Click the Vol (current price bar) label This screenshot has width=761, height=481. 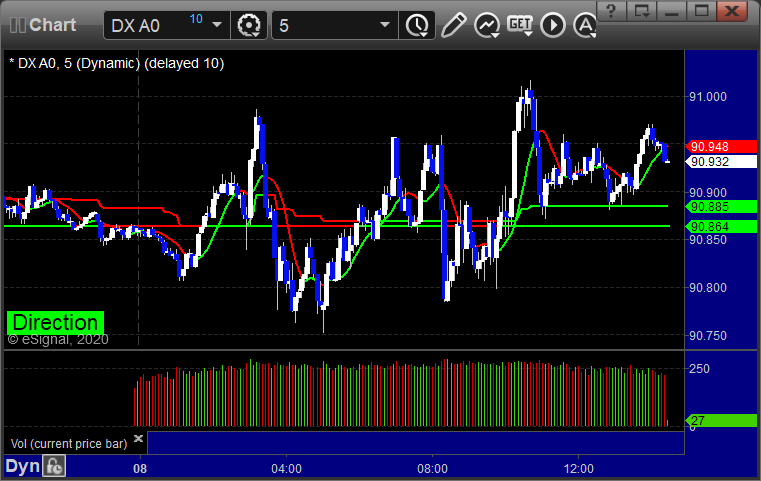(69, 444)
